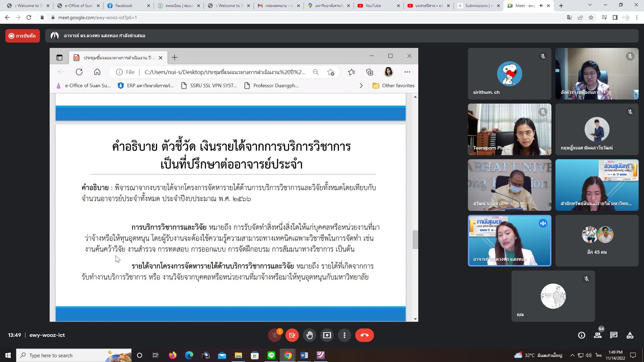The height and width of the screenshot is (362, 644).
Task: Switch to the Submissions tab
Action: pos(476,6)
